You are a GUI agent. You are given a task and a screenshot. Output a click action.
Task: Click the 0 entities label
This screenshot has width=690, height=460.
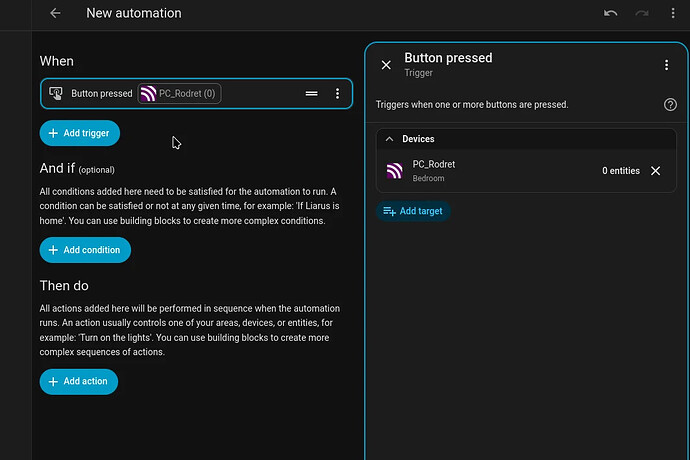point(620,171)
